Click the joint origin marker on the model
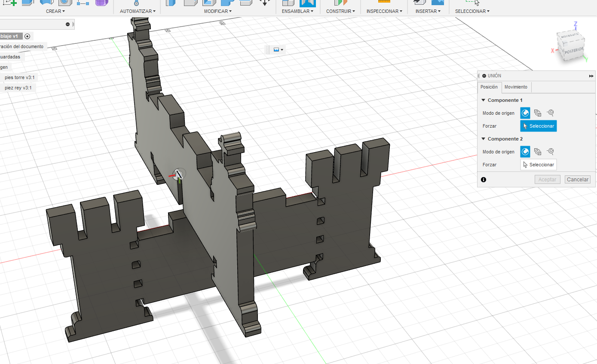This screenshot has height=364, width=597. pos(179,174)
